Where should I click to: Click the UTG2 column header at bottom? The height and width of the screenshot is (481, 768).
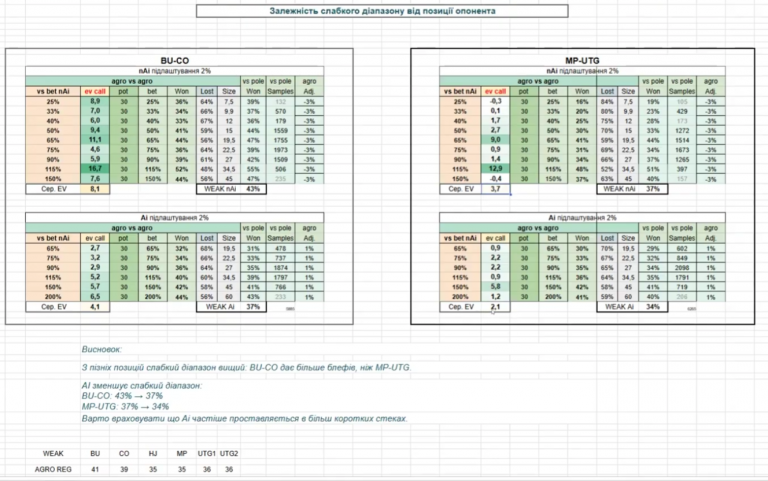229,454
